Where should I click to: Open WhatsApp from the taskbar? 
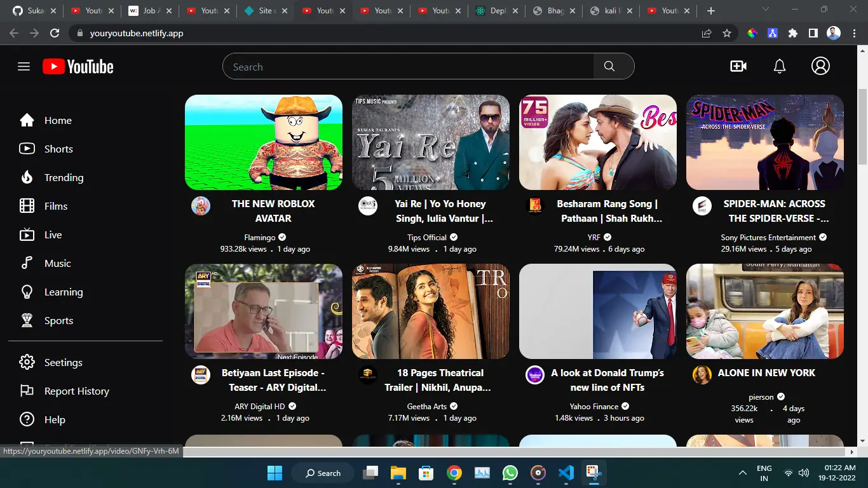coord(510,473)
